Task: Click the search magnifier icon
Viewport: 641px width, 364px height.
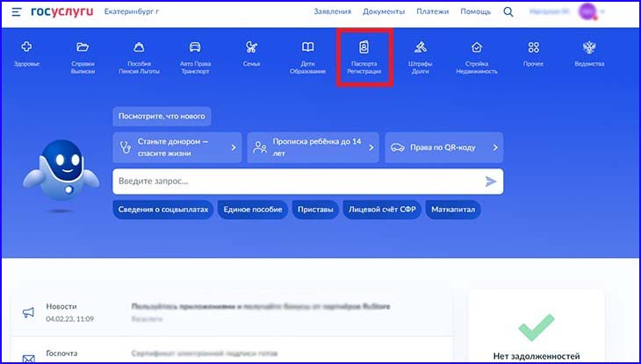Action: 508,12
